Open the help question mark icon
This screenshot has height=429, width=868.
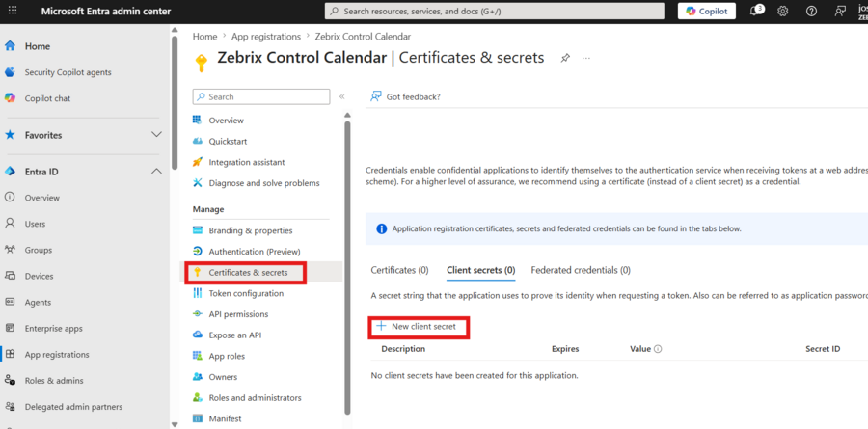[811, 11]
